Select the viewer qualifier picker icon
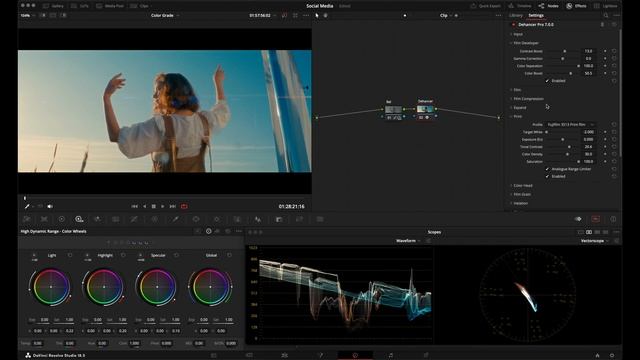The height and width of the screenshot is (360, 640). coord(27,207)
